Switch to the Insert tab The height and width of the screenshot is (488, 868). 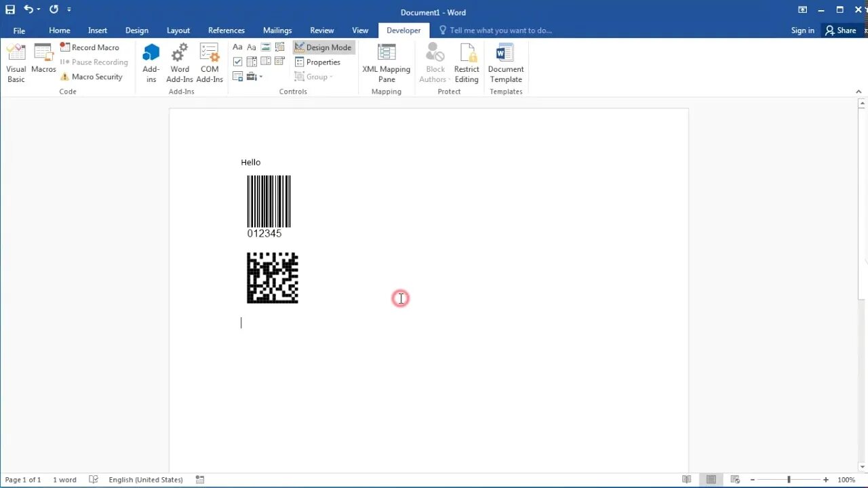tap(98, 30)
